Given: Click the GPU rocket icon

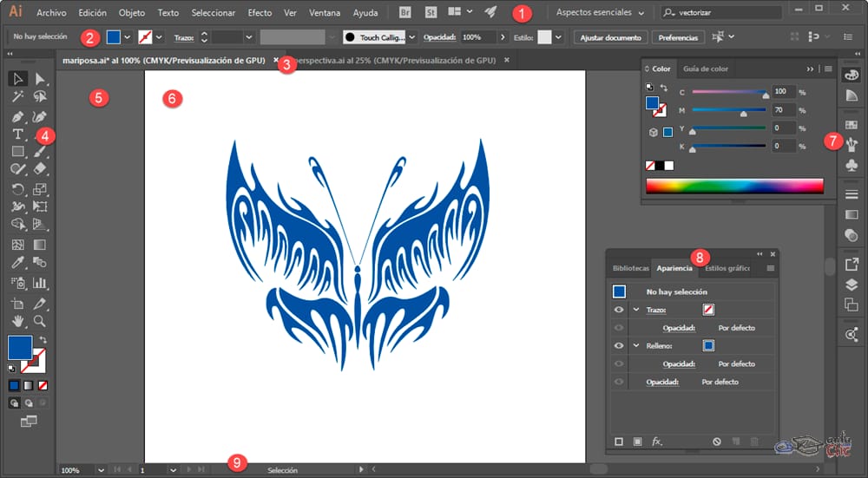Looking at the screenshot, I should point(490,11).
